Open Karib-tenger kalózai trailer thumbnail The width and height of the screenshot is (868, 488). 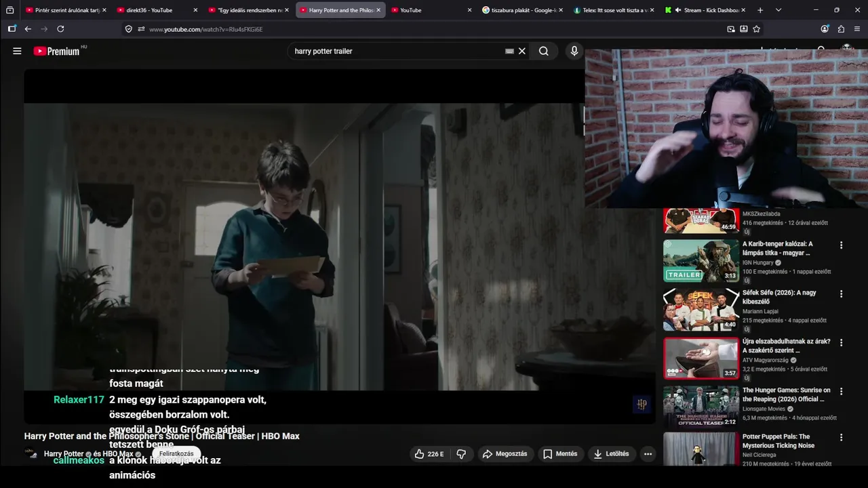[x=701, y=261]
